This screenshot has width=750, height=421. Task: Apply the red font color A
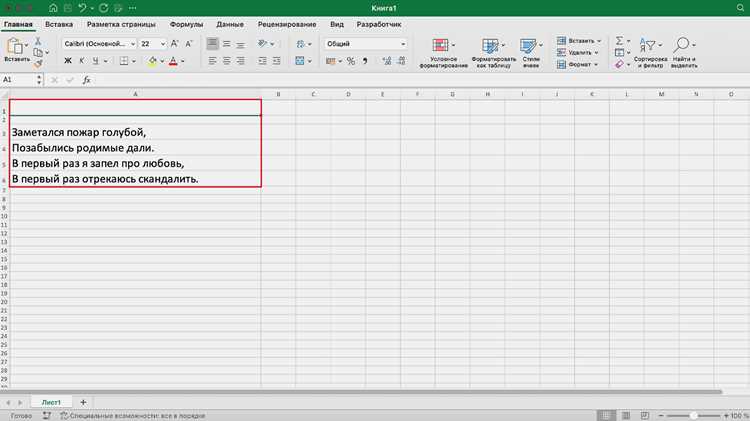[x=173, y=61]
